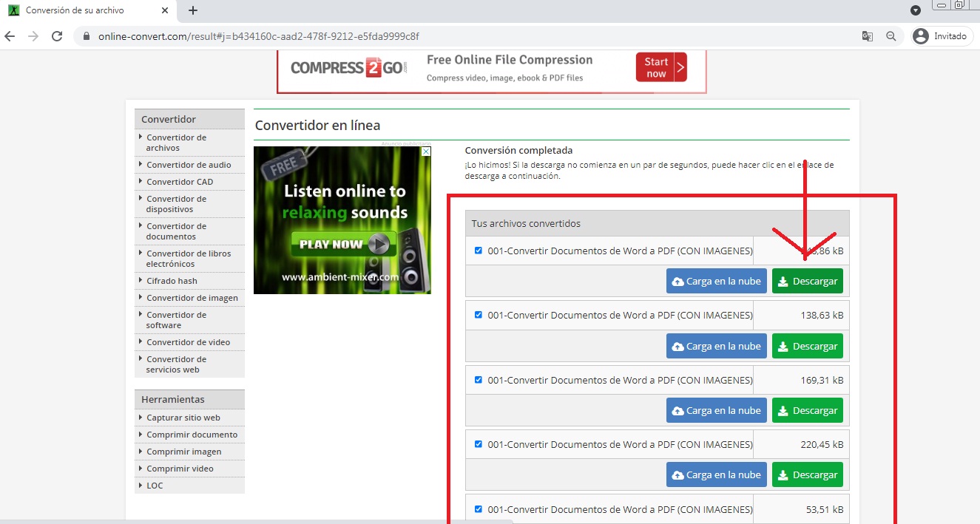
Task: Toggle checkbox for the 220,45 kB file
Action: click(x=479, y=444)
